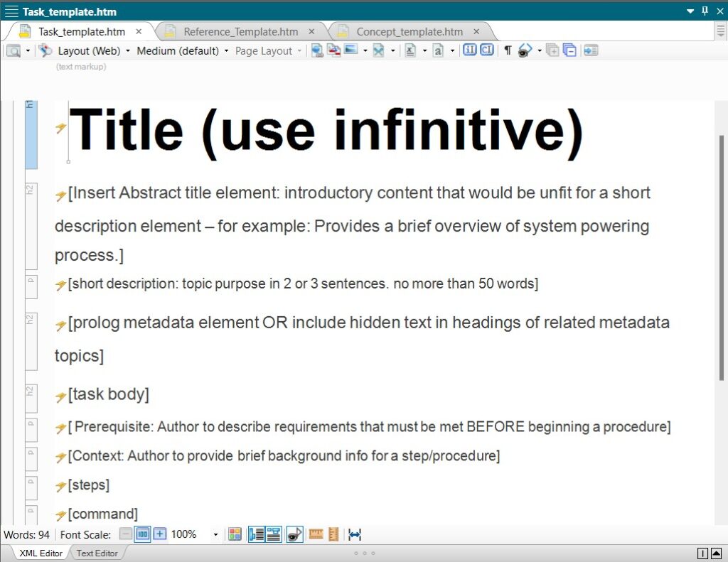Click the collapse all togglers icon
The width and height of the screenshot is (728, 562).
pos(569,50)
